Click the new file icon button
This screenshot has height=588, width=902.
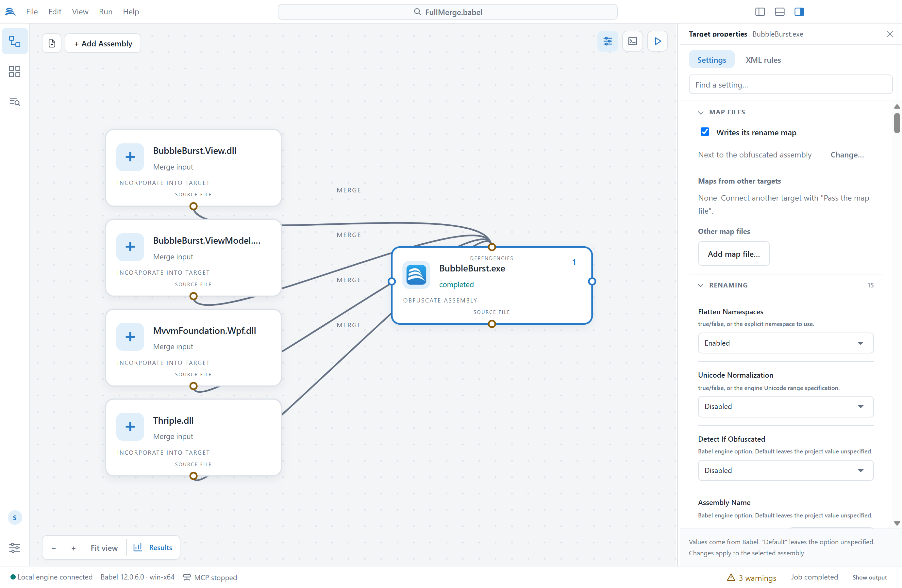click(52, 43)
